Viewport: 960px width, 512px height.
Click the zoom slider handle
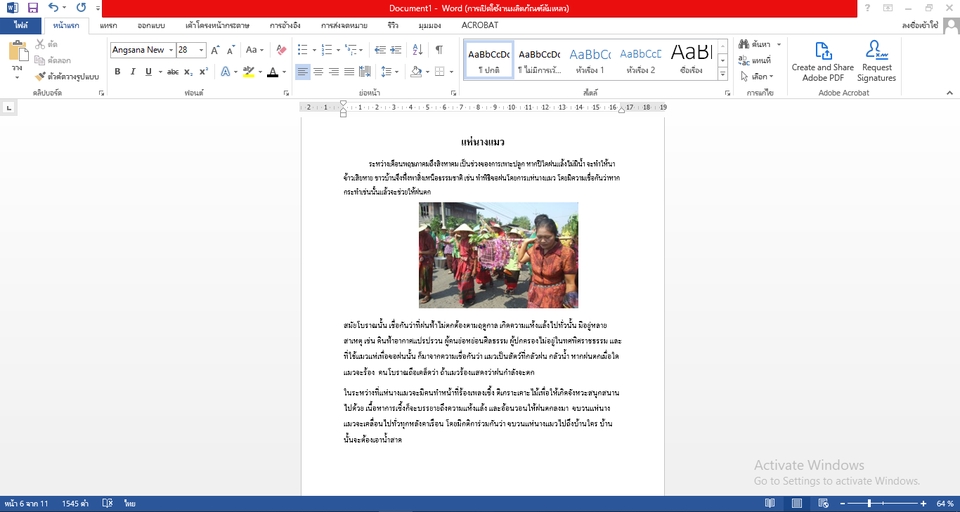pos(869,503)
